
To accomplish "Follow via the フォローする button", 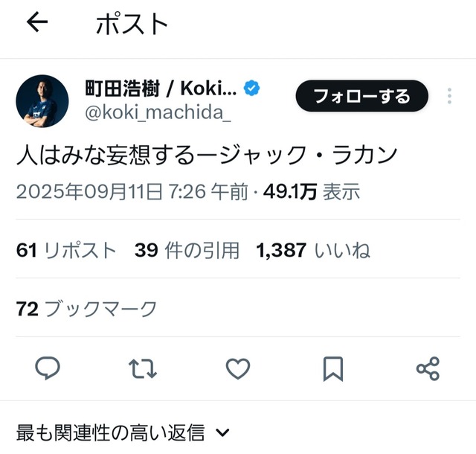I will 362,96.
